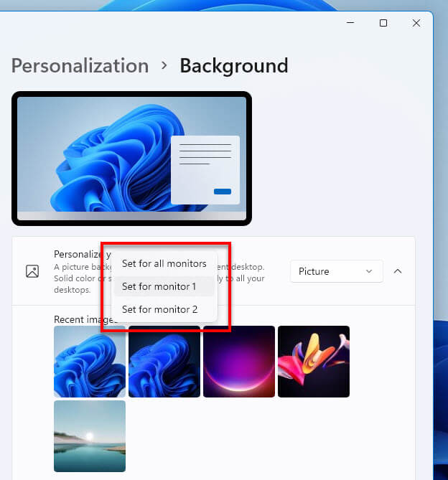448x480 pixels.
Task: Pick Set for monitor 2 entry
Action: (159, 309)
